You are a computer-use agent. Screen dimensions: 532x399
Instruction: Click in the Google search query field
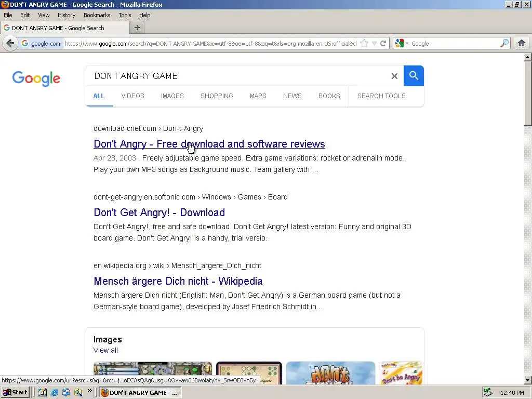[x=237, y=76]
